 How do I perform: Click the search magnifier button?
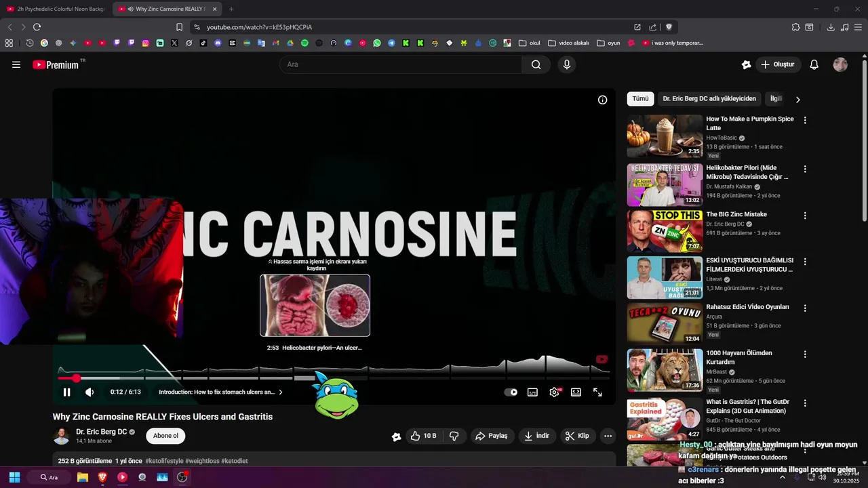coord(536,64)
